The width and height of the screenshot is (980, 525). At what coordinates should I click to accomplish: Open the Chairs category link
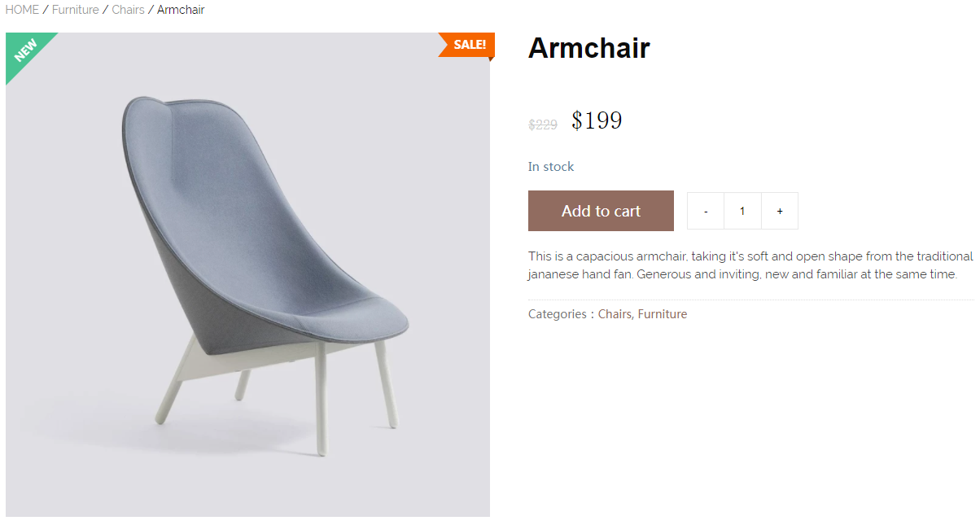click(615, 314)
